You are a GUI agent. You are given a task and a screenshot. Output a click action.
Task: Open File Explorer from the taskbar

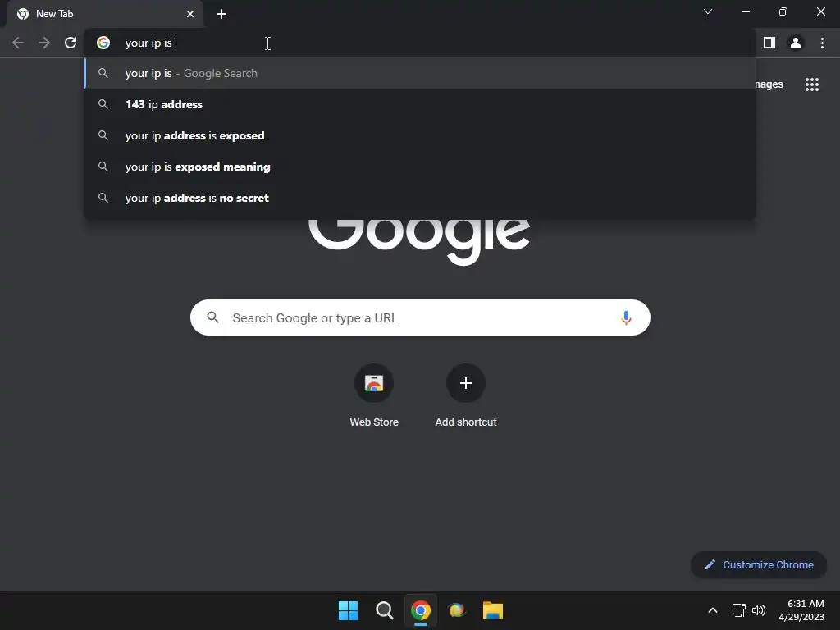(493, 610)
